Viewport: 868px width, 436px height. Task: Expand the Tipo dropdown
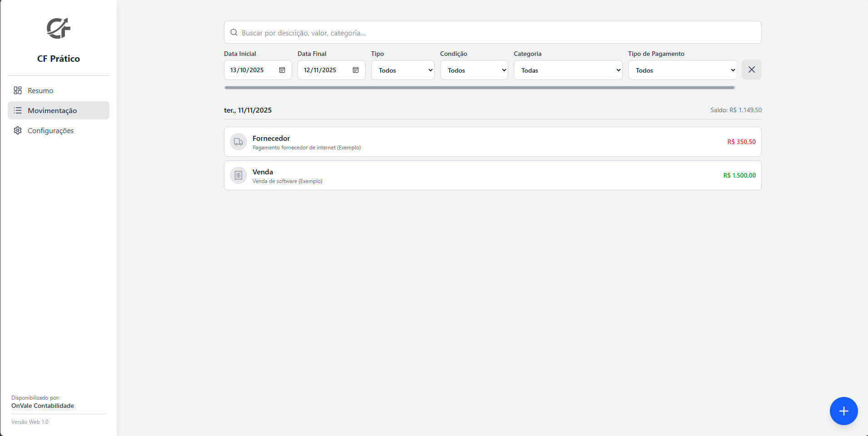pyautogui.click(x=402, y=70)
